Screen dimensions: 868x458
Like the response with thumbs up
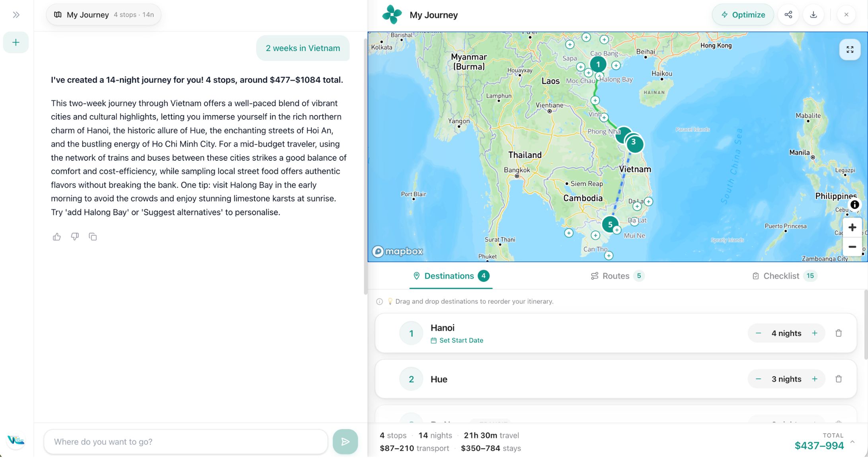[57, 237]
